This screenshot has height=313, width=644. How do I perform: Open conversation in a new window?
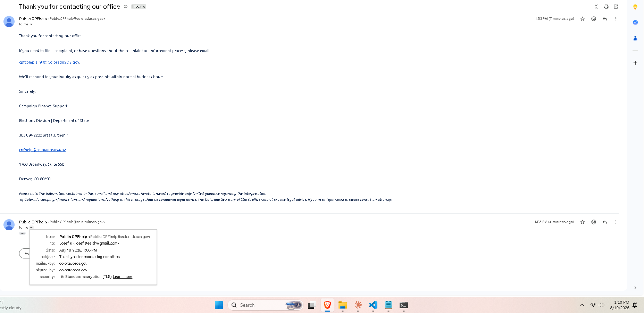pyautogui.click(x=616, y=7)
